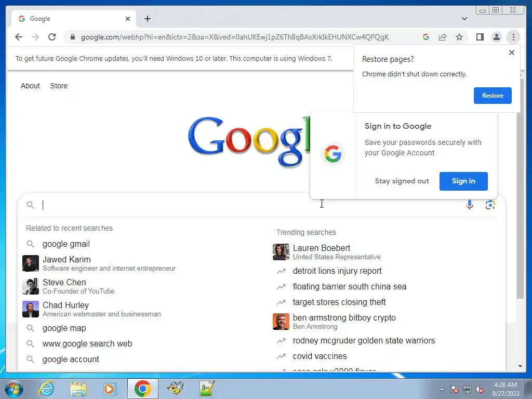
Task: Reload the page with the refresh icon
Action: tap(52, 37)
